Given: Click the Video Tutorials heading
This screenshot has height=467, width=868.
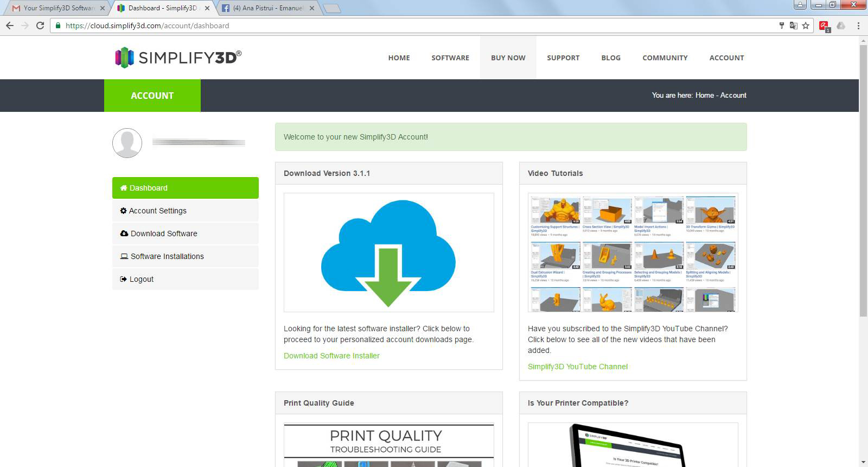Looking at the screenshot, I should (555, 173).
